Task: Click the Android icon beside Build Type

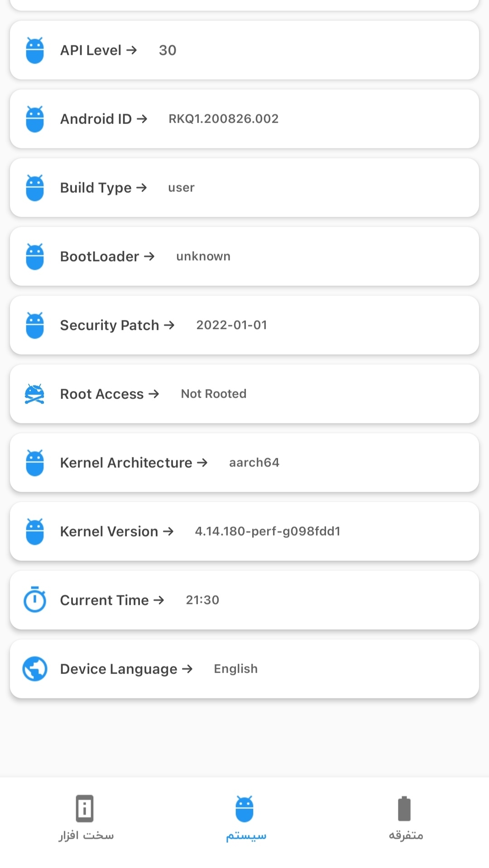Action: pos(35,188)
